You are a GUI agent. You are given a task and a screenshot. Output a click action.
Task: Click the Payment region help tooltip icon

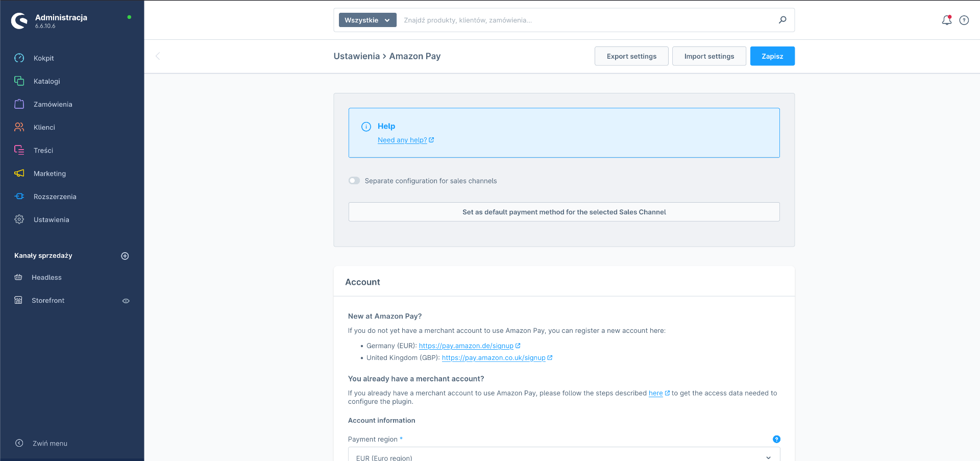point(776,439)
